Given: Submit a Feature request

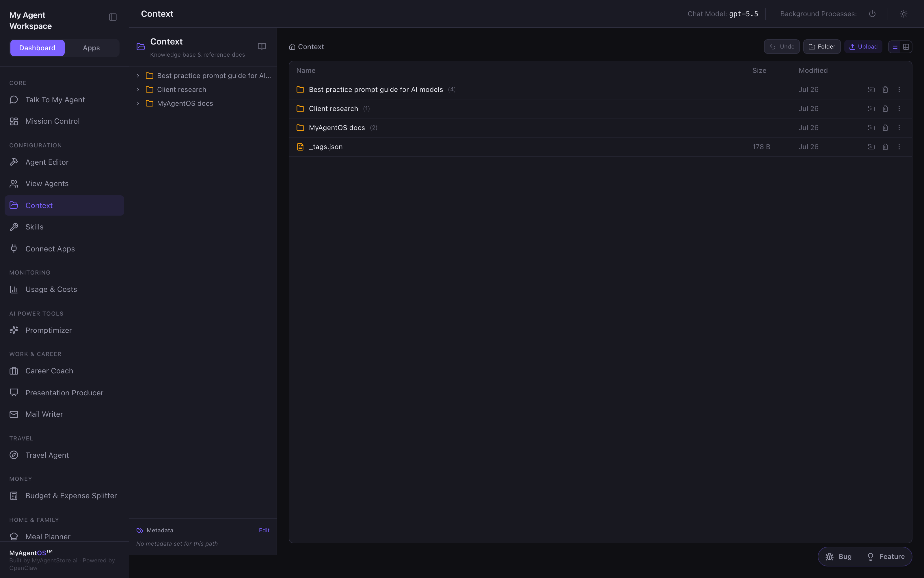Looking at the screenshot, I should 886,557.
